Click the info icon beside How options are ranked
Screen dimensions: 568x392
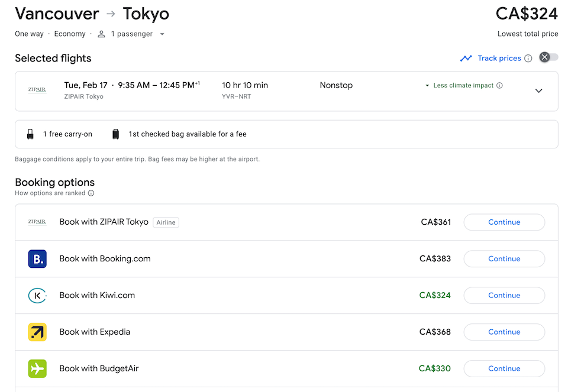click(91, 193)
